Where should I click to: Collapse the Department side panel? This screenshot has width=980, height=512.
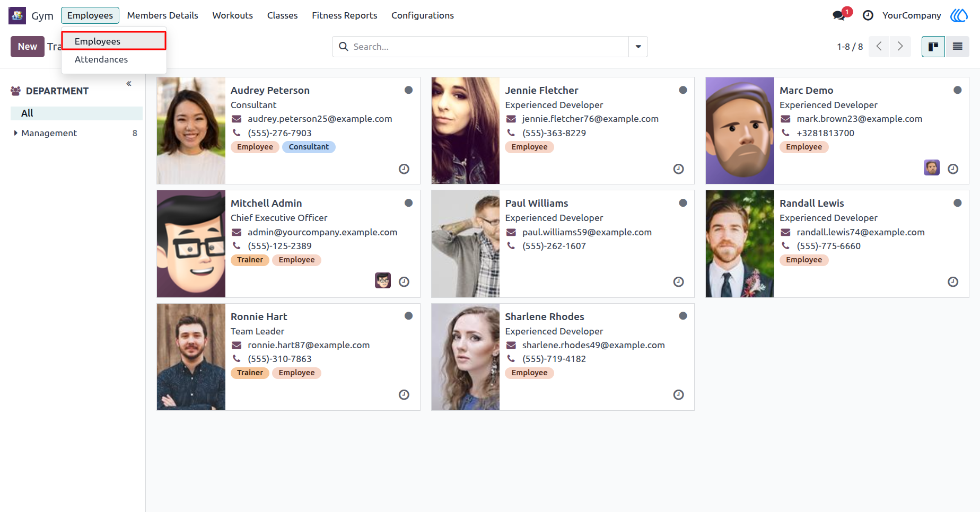[x=129, y=84]
